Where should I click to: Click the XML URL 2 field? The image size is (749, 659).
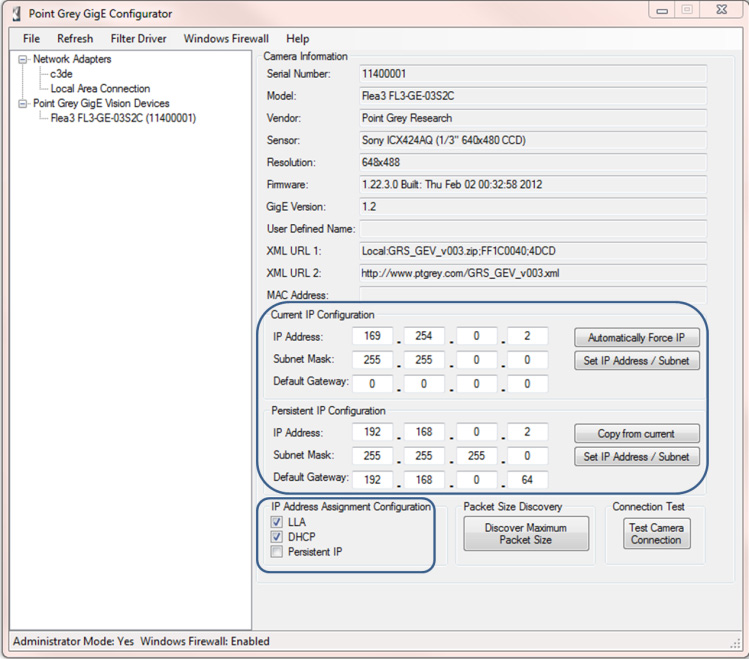pos(533,273)
